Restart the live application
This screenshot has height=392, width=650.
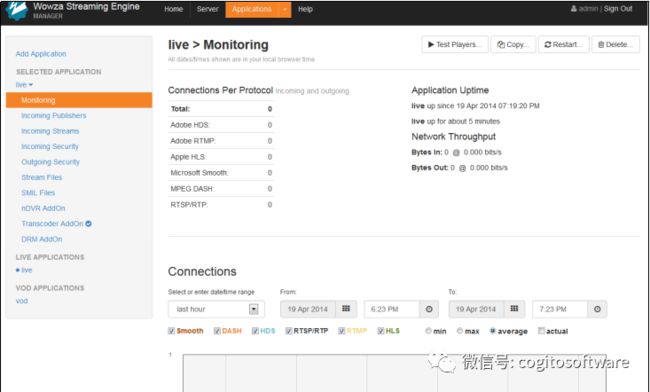click(563, 44)
